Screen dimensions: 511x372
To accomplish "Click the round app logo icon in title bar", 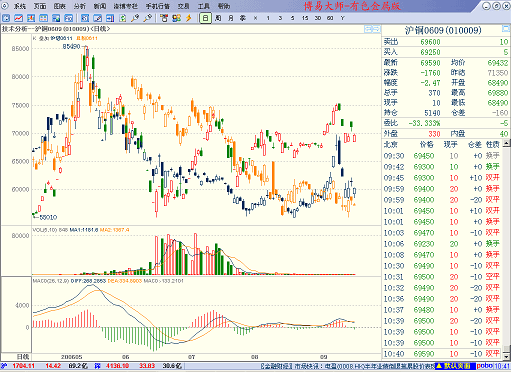I will coord(5,6).
